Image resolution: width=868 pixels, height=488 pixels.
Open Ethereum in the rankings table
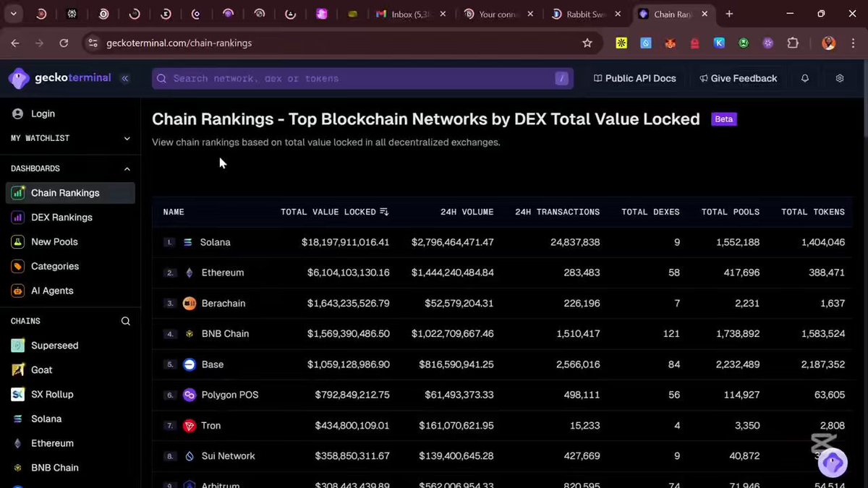click(x=222, y=273)
